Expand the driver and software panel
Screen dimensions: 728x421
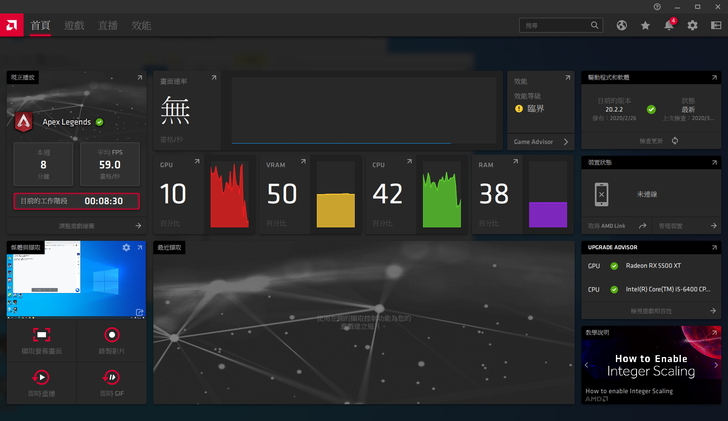715,78
